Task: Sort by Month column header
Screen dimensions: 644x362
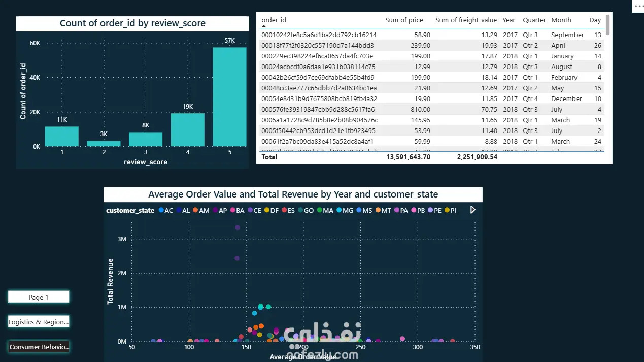Action: point(561,20)
